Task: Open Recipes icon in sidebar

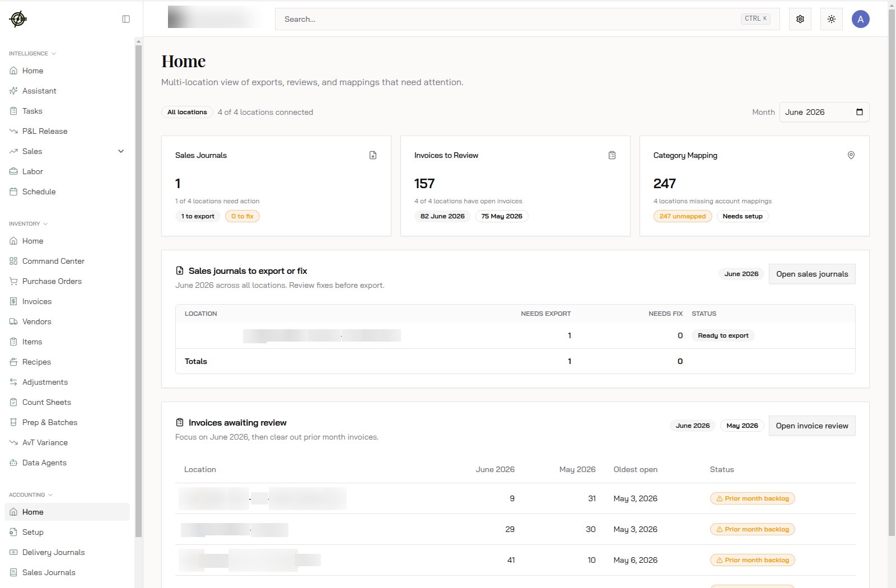Action: click(x=13, y=362)
